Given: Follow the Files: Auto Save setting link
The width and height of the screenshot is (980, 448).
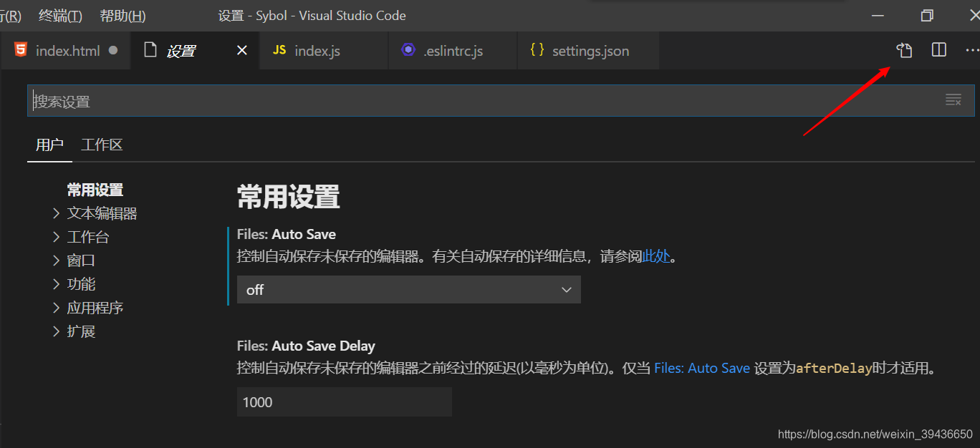Looking at the screenshot, I should pos(702,369).
